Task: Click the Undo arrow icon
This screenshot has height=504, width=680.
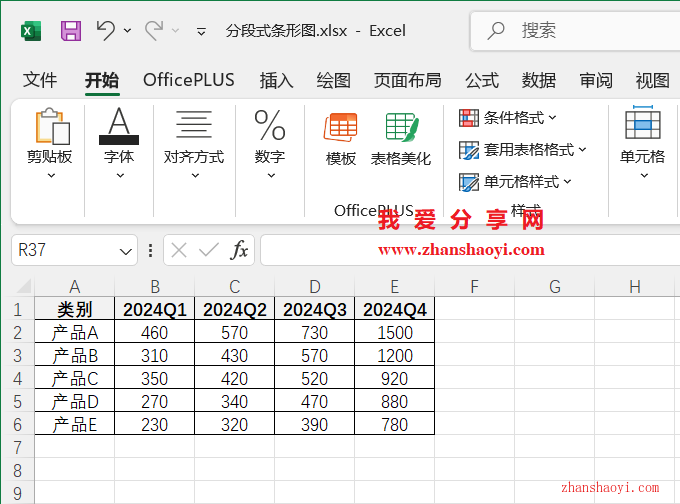Action: (106, 31)
